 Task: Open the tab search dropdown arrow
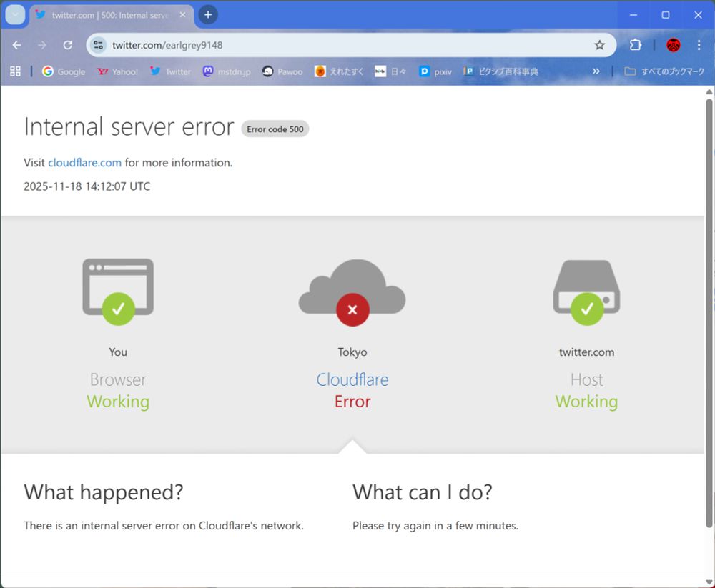pyautogui.click(x=15, y=15)
